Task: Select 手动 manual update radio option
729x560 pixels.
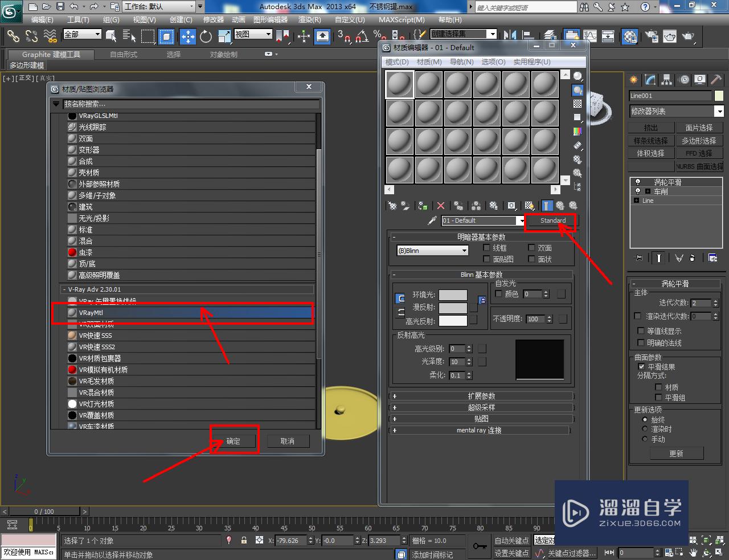Action: click(645, 439)
